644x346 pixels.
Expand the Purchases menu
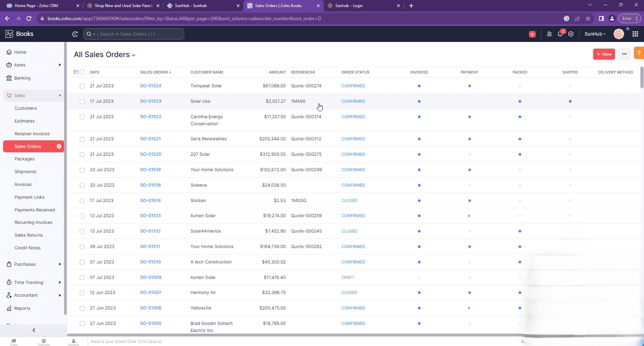(33, 264)
